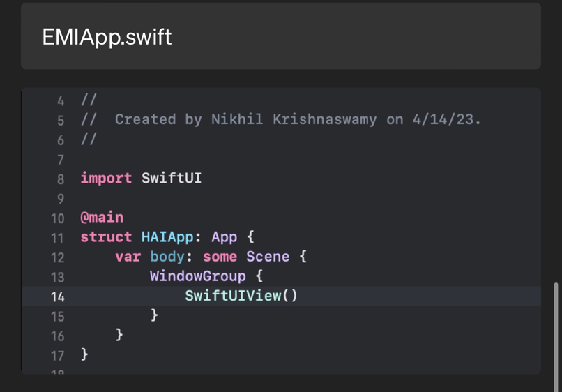This screenshot has width=562, height=392.
Task: Click closing brace on line 15
Action: (x=154, y=315)
